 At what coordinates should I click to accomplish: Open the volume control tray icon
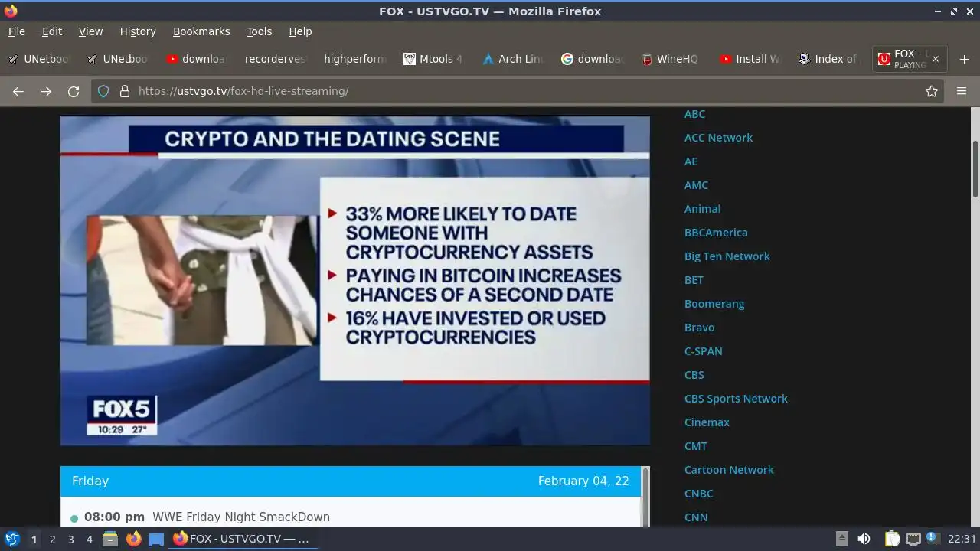tap(864, 539)
